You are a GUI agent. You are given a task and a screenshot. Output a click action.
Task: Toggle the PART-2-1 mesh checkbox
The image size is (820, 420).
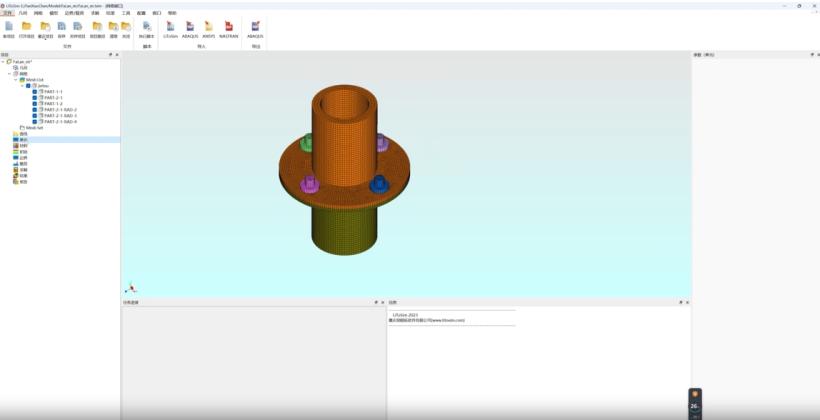point(35,98)
